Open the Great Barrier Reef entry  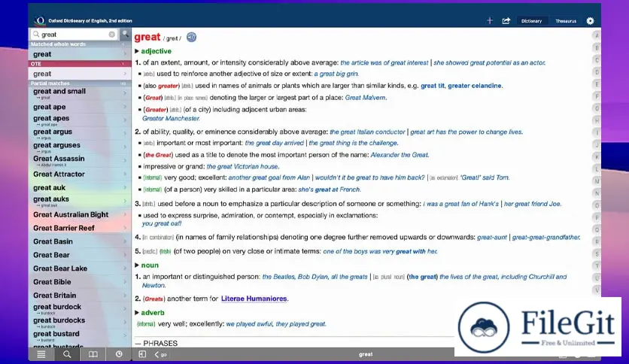[x=80, y=228]
